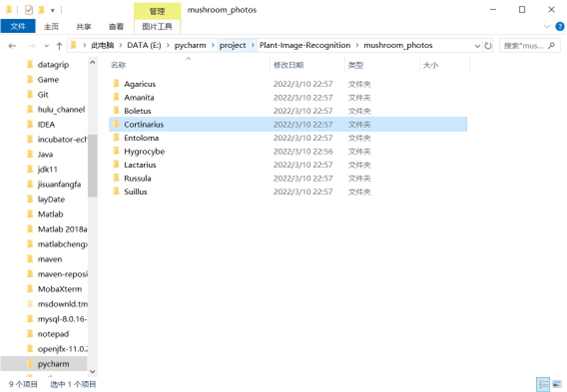The width and height of the screenshot is (567, 392).
Task: Go back with the back arrow
Action: pos(12,46)
